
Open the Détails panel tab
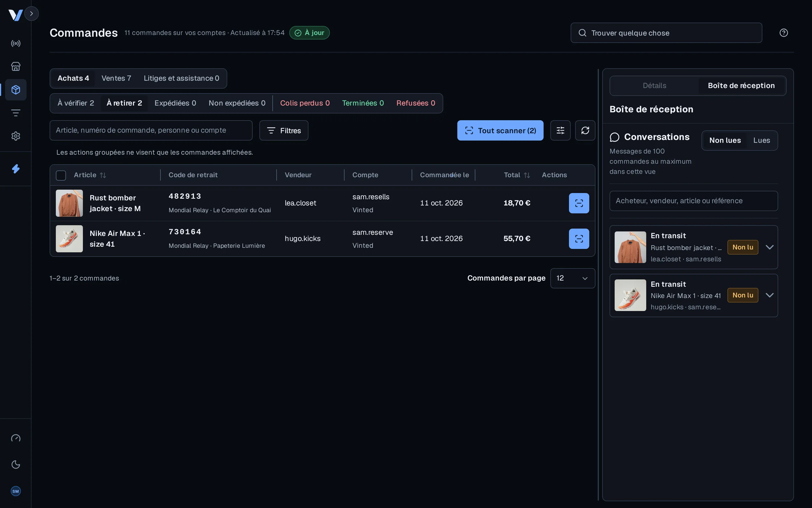654,86
